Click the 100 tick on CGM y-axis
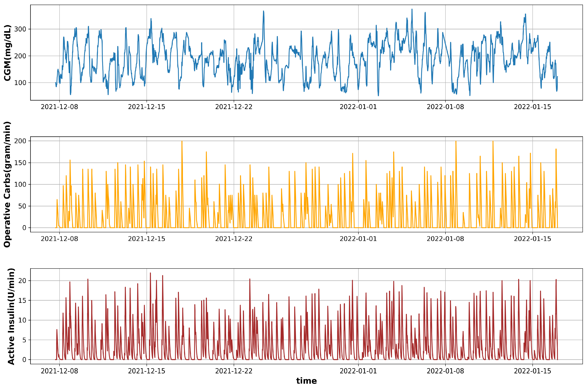Image resolution: width=588 pixels, height=389 pixels. (x=20, y=83)
